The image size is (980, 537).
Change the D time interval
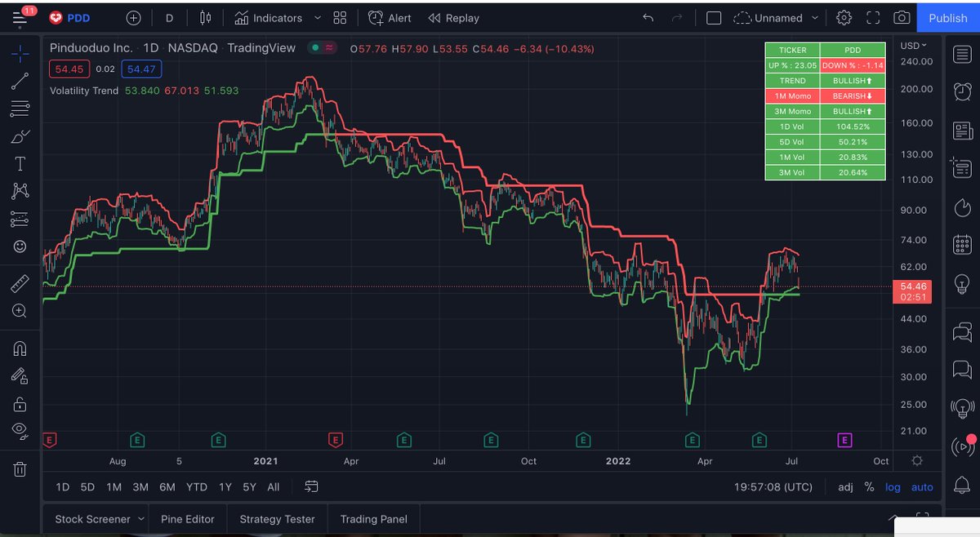169,17
